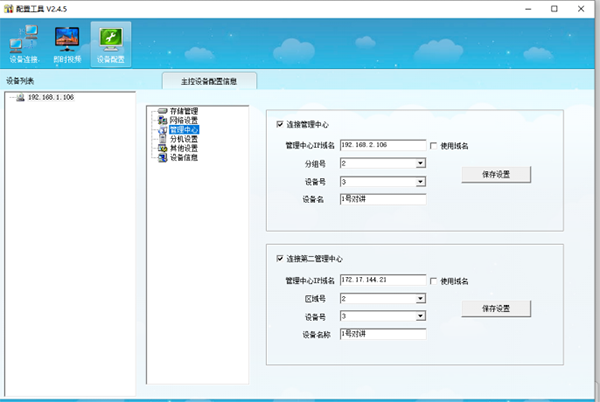The image size is (600, 402).
Task: Click the 网络设置 network icon
Action: coord(163,120)
